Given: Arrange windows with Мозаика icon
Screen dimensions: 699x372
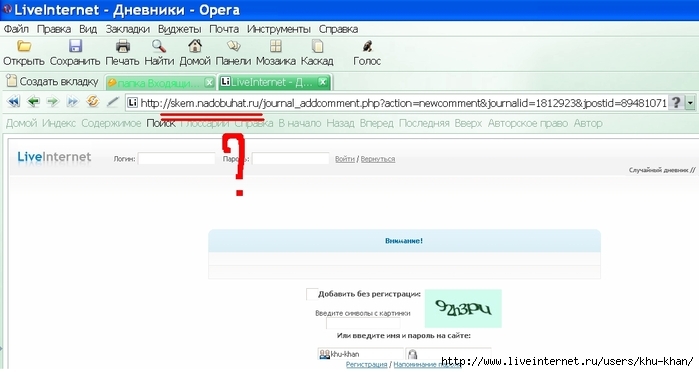Looking at the screenshot, I should [x=275, y=46].
